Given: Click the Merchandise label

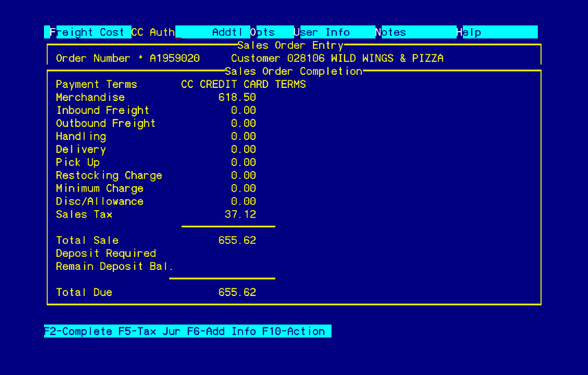Looking at the screenshot, I should tap(90, 98).
